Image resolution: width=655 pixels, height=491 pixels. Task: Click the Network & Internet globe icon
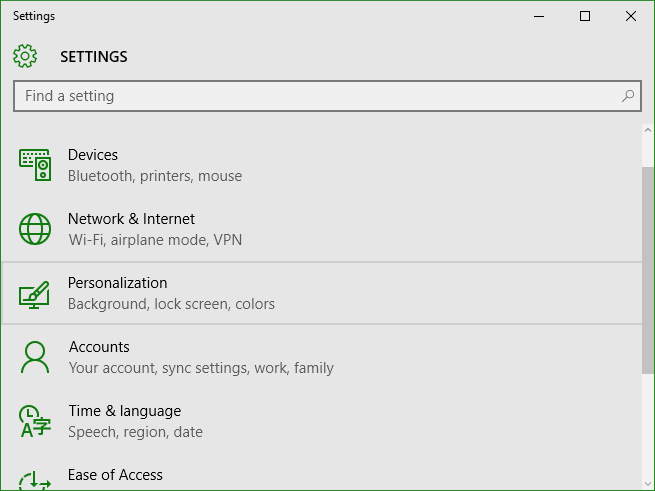35,229
